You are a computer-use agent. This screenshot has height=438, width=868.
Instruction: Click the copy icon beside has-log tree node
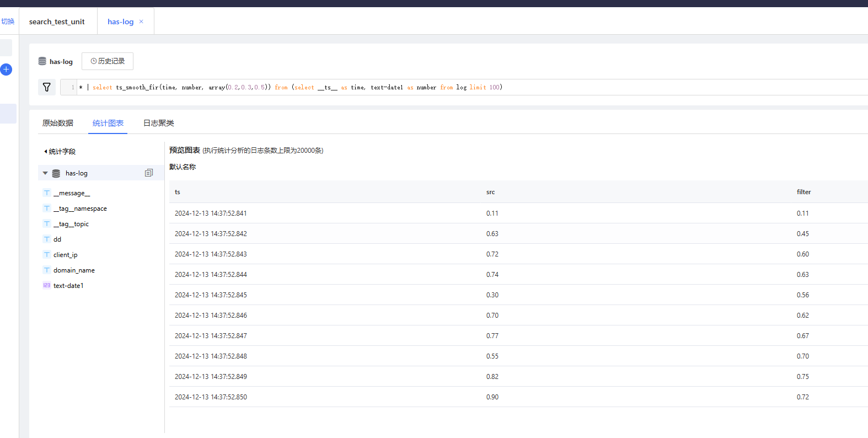click(149, 173)
